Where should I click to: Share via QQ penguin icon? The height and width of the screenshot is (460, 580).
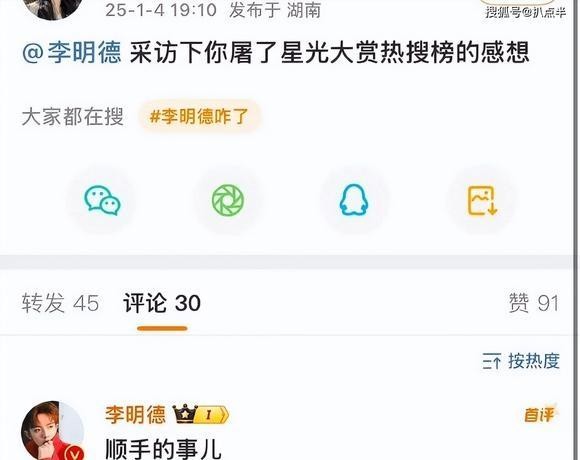tap(354, 200)
